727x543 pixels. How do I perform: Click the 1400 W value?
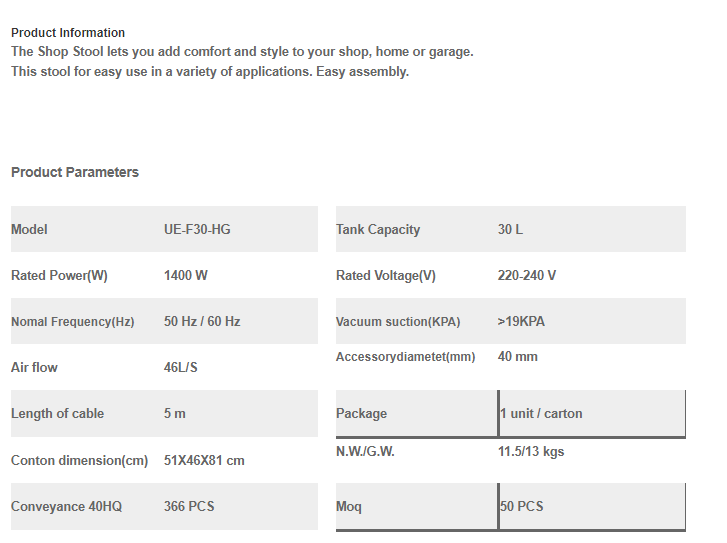tap(185, 275)
